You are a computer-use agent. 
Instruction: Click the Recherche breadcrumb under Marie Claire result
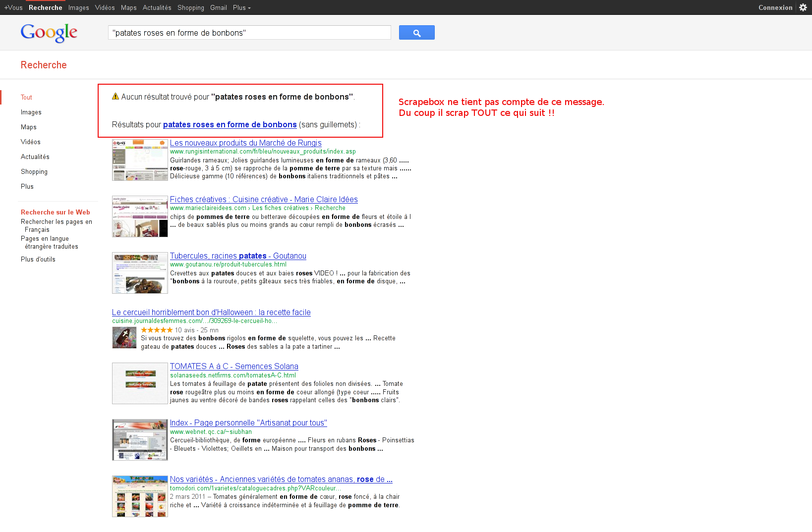click(330, 208)
